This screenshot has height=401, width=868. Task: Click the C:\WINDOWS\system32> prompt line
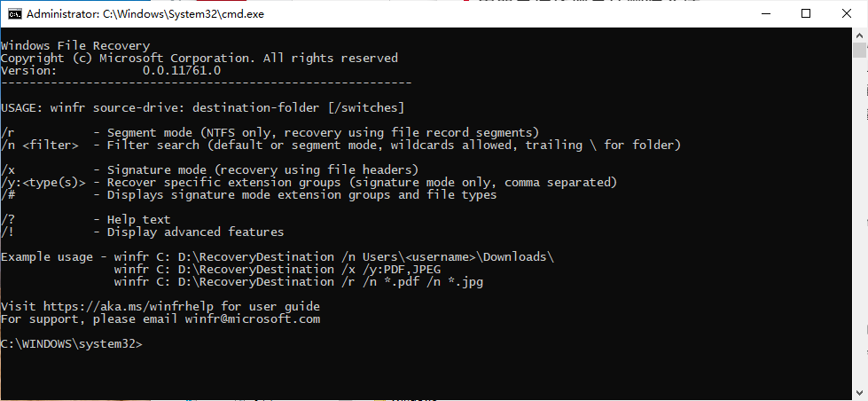(71, 343)
